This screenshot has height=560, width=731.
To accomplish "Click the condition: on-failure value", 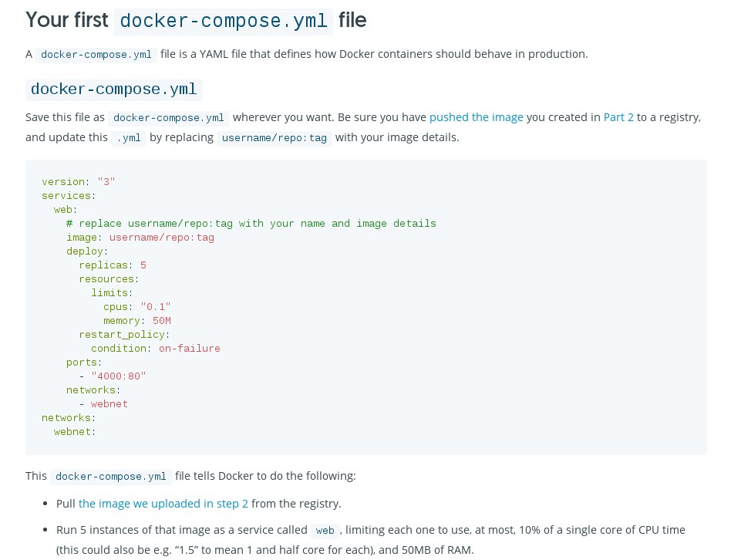I will click(x=189, y=349).
